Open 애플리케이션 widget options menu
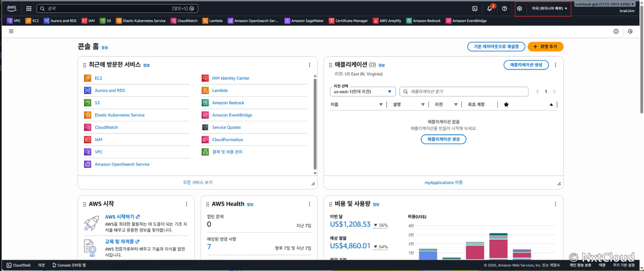644x271 pixels. pyautogui.click(x=556, y=65)
